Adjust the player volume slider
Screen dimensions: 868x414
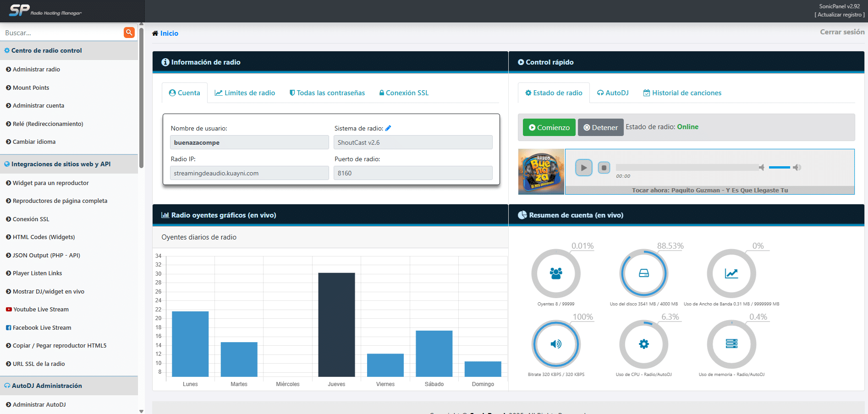pyautogui.click(x=779, y=168)
